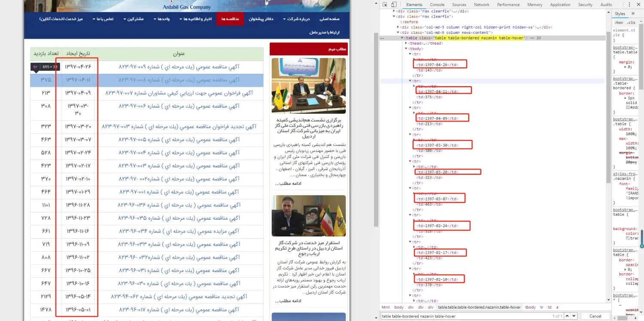
Task: Expand the margin property in table.table rule
Action: pyautogui.click(x=625, y=67)
